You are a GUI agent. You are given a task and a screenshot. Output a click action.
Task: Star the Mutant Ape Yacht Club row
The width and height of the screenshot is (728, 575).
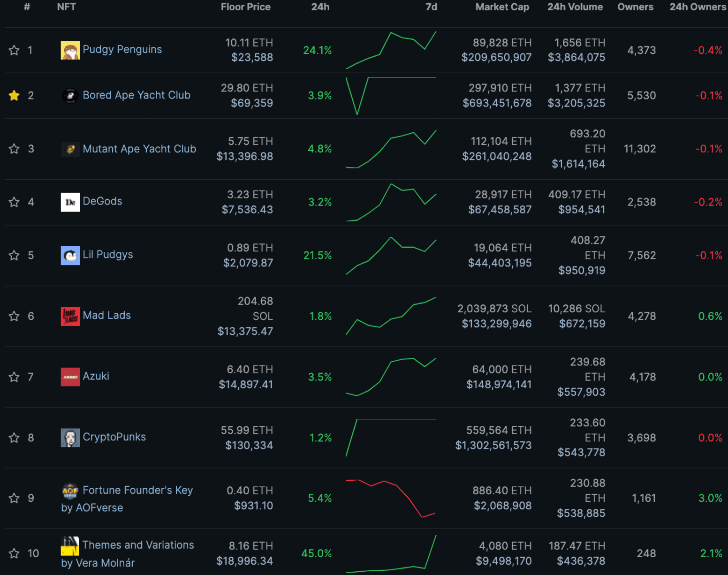(x=14, y=149)
